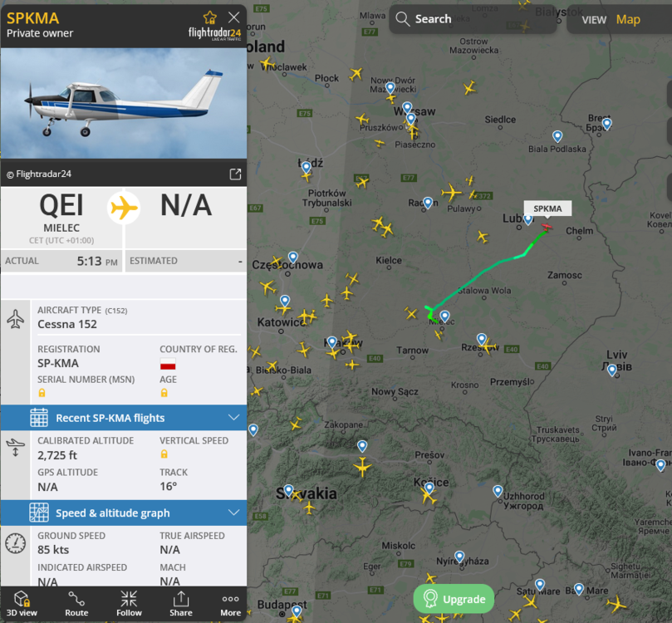Image resolution: width=672 pixels, height=623 pixels.
Task: Click the Search field
Action: (473, 19)
